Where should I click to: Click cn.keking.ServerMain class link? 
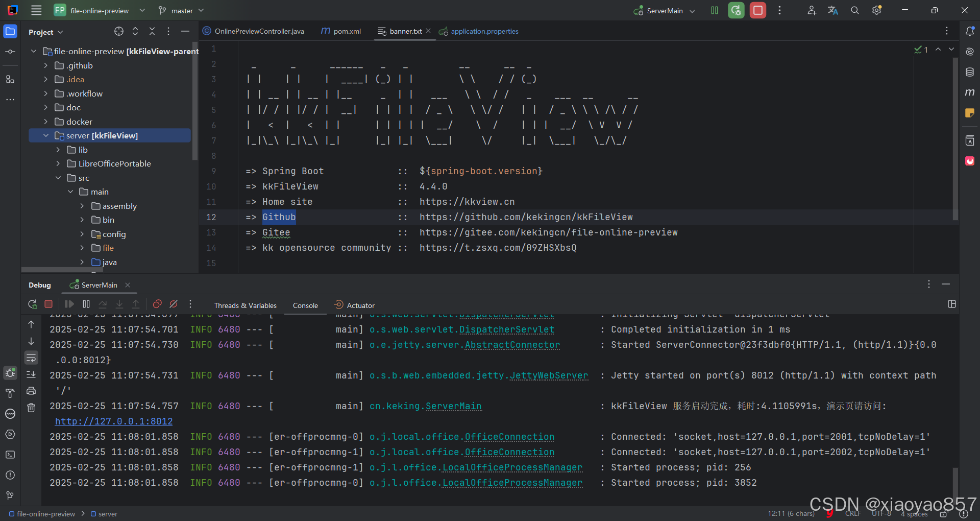pyautogui.click(x=425, y=406)
